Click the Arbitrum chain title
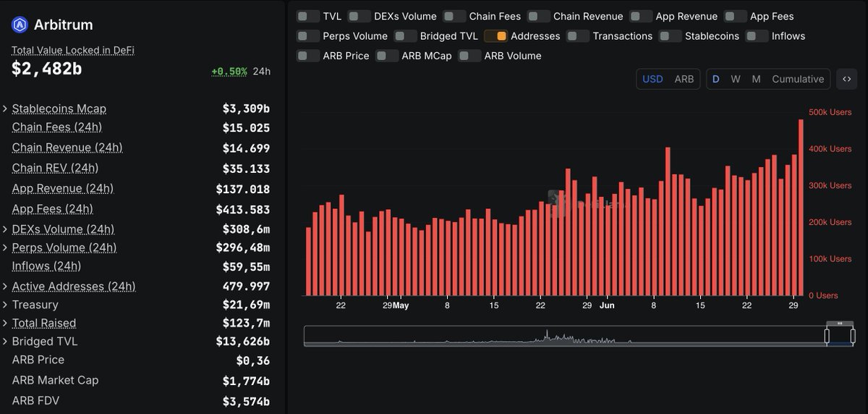Viewport: 868px width, 414px height. [64, 25]
